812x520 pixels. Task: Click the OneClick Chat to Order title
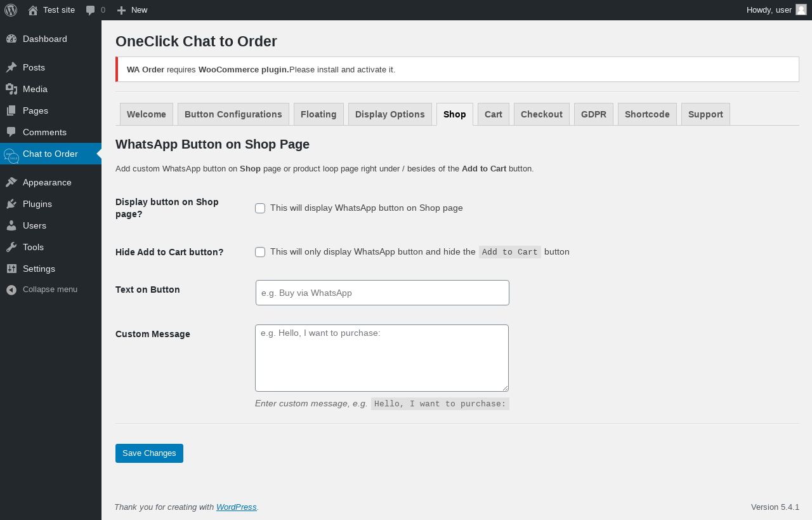pyautogui.click(x=197, y=41)
